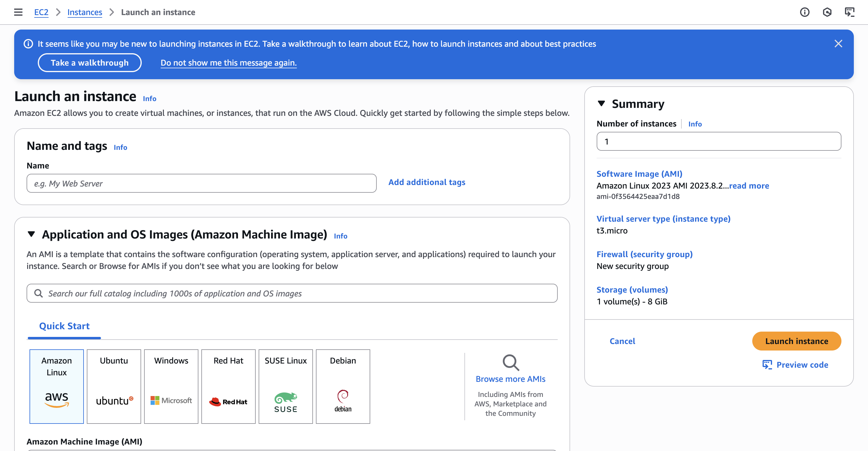
Task: Open CloudShell icon in top-right corner
Action: pyautogui.click(x=849, y=12)
